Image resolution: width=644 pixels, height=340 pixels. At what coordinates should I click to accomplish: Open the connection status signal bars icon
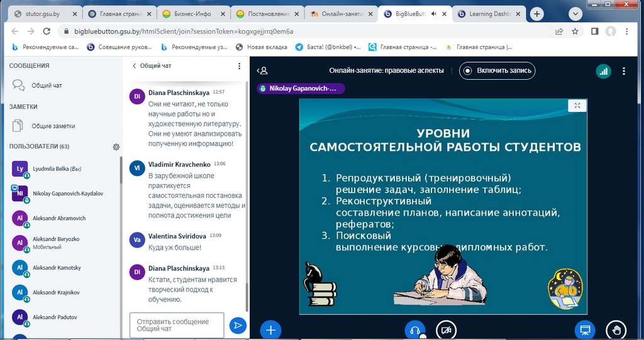[604, 71]
